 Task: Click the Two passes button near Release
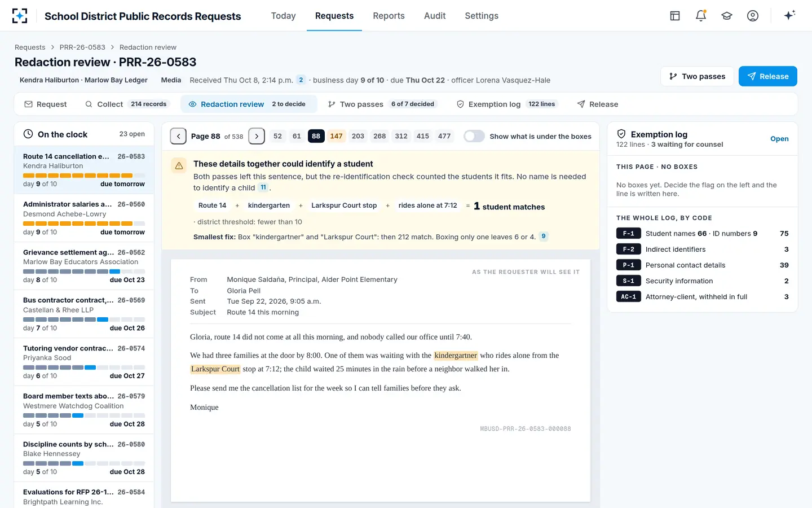[x=697, y=76]
